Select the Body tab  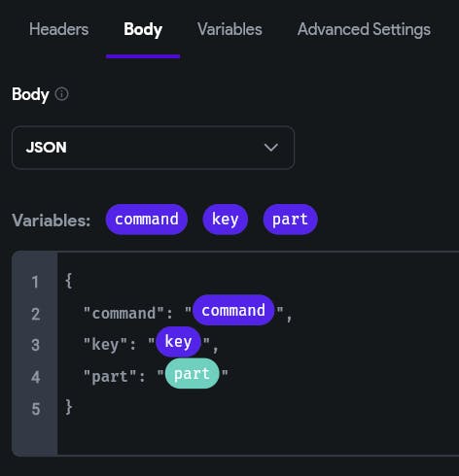click(143, 29)
